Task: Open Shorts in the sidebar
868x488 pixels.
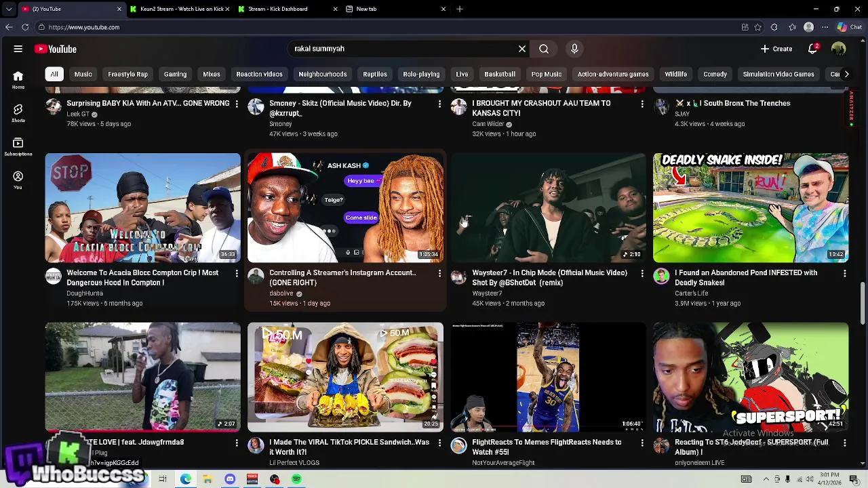Action: click(18, 113)
